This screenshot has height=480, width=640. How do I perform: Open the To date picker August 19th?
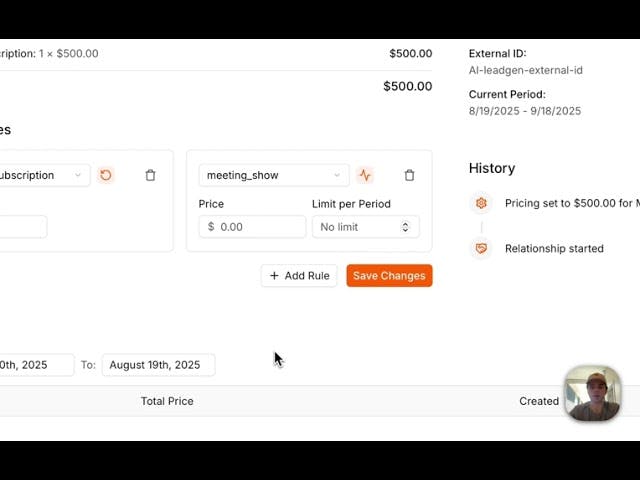pos(158,364)
